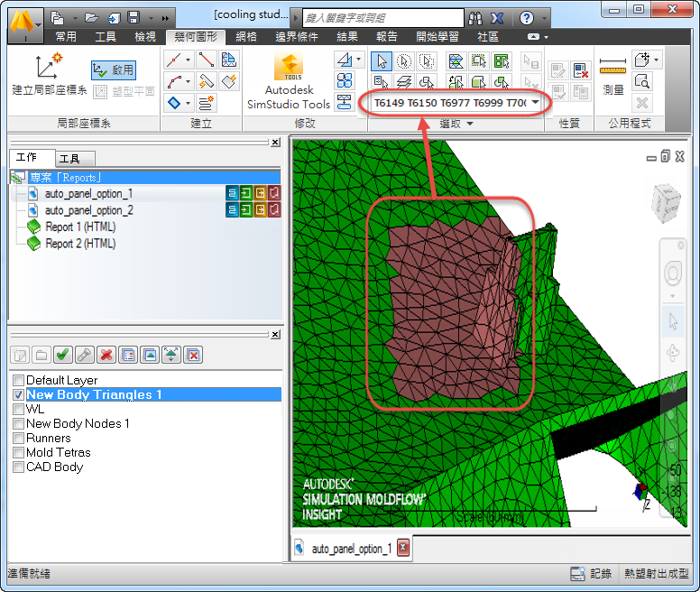
Task: Check the CAD Body layer checkbox
Action: (x=18, y=467)
